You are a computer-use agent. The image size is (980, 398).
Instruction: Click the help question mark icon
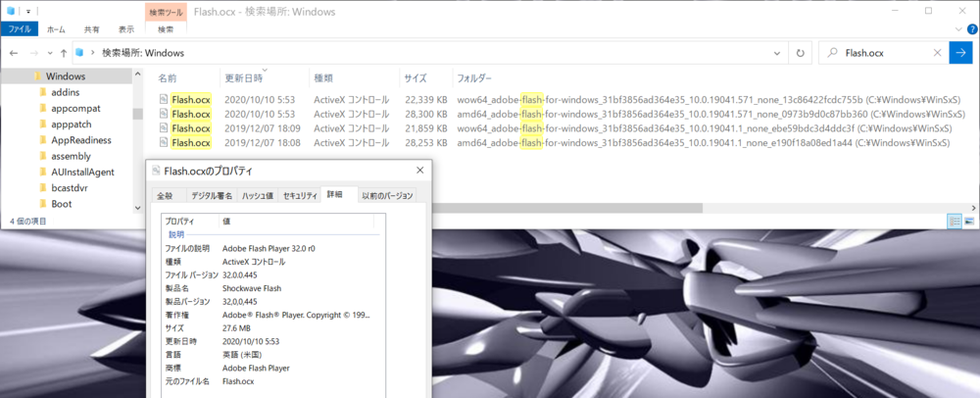970,29
